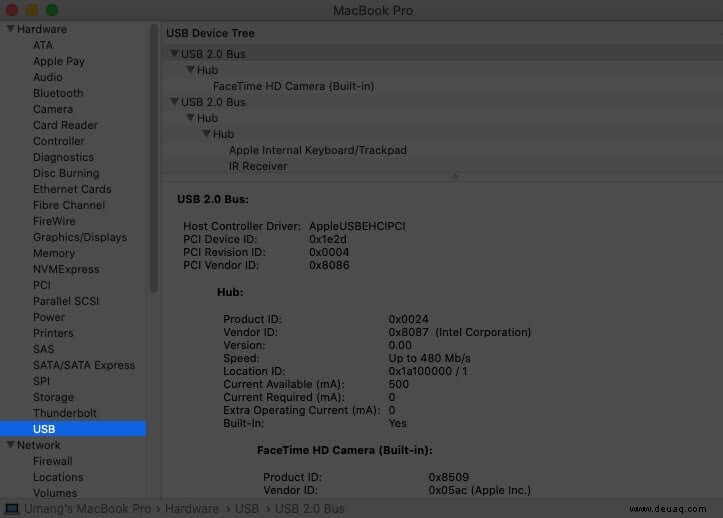
Task: Click the pane splitter handle below device tree
Action: (455, 176)
